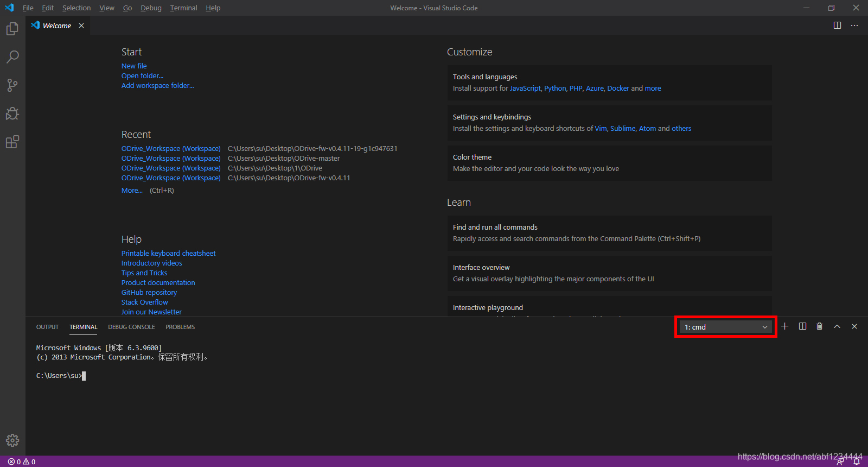The image size is (868, 467).
Task: Click the terminal prompt C:\Users\su>
Action: point(59,375)
